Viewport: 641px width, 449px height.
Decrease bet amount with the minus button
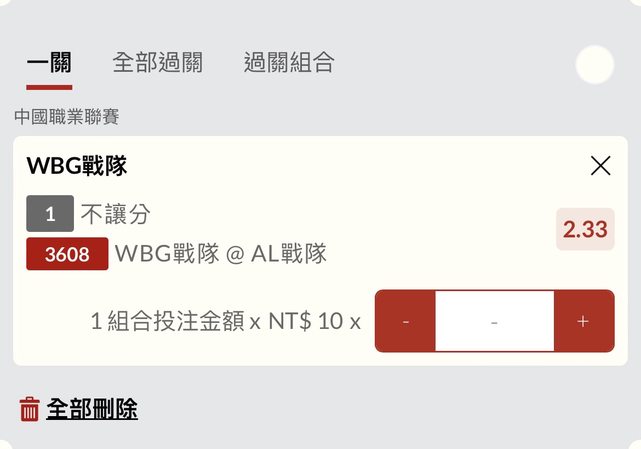click(x=405, y=321)
